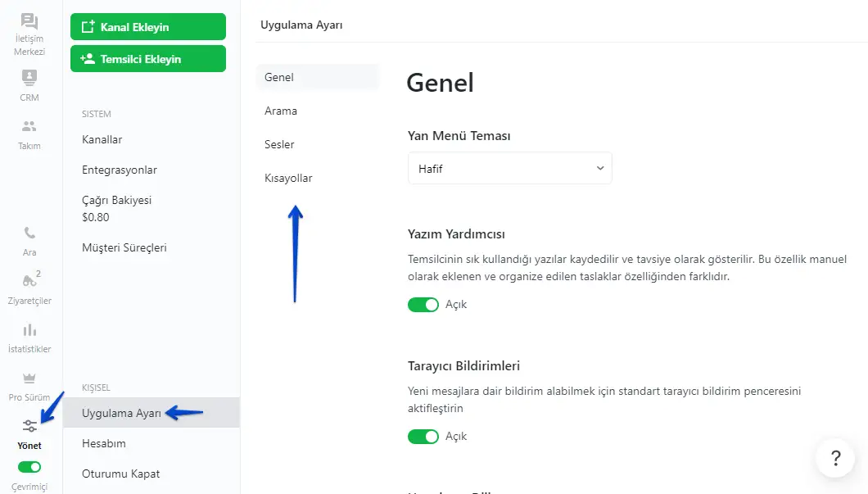The width and height of the screenshot is (868, 494).
Task: Click the Yönet sliders icon
Action: tap(29, 426)
